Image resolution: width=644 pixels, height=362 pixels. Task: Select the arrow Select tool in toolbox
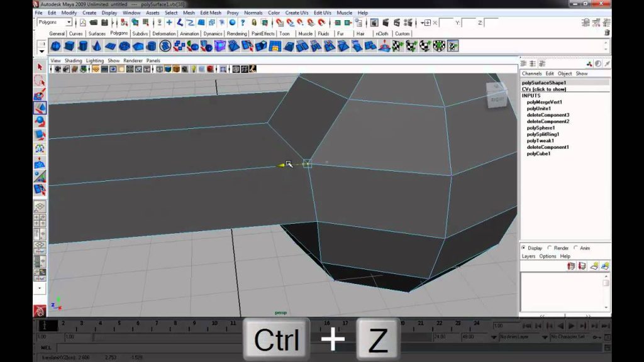point(40,67)
